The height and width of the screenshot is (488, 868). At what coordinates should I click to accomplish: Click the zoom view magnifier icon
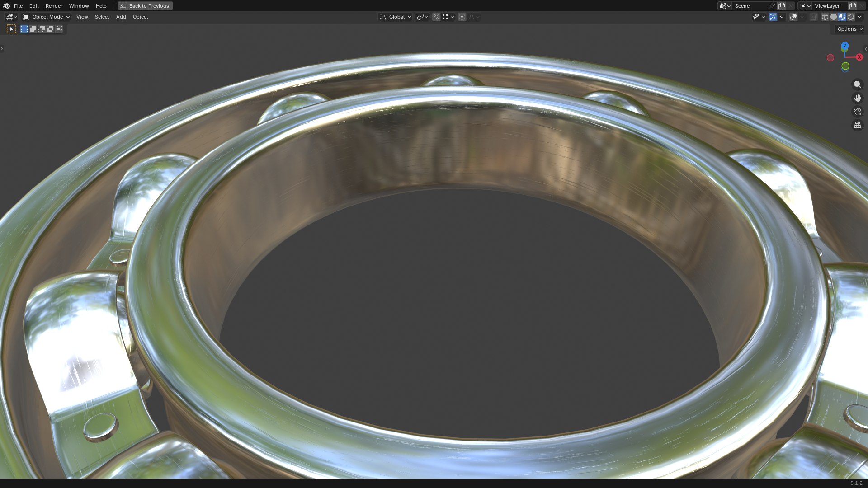click(x=858, y=84)
